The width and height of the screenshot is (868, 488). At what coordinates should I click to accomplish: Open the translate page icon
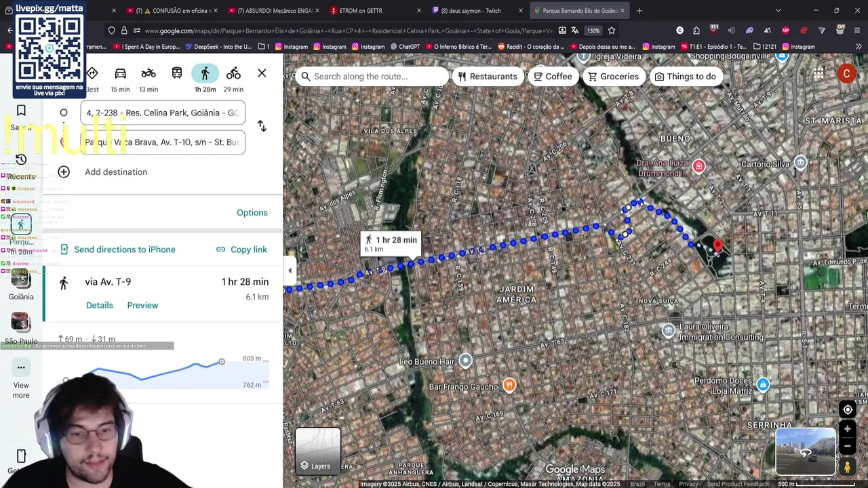pos(575,30)
